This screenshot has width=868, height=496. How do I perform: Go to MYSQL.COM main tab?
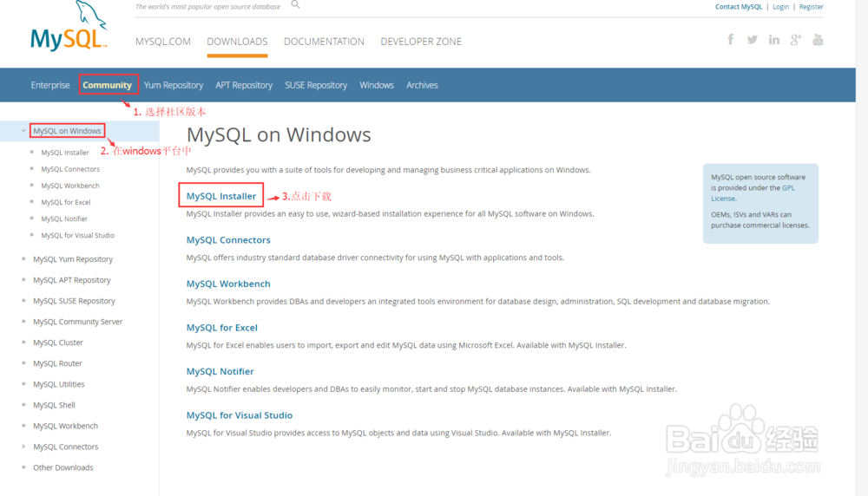click(x=163, y=42)
